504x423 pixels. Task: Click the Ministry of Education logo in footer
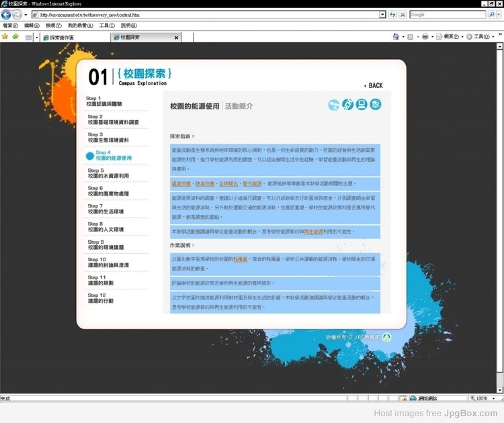pyautogui.click(x=386, y=336)
